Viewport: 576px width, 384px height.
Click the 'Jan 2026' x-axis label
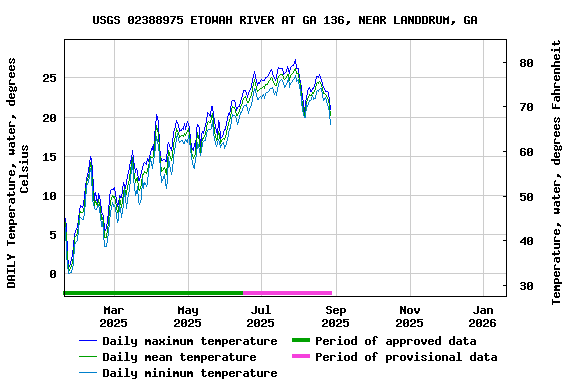[483, 316]
